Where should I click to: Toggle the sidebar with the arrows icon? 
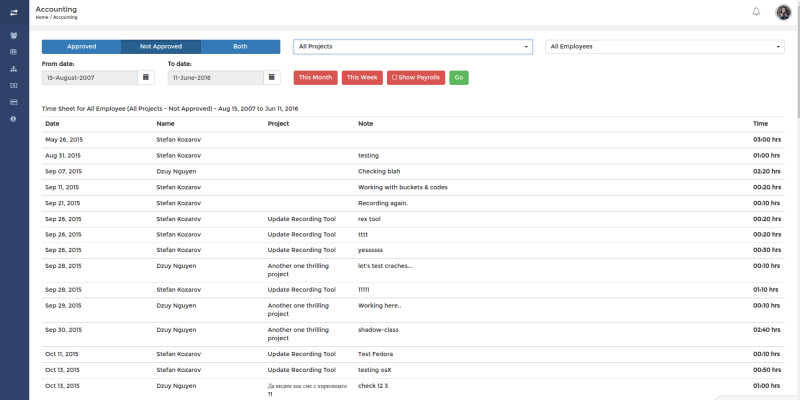point(14,12)
